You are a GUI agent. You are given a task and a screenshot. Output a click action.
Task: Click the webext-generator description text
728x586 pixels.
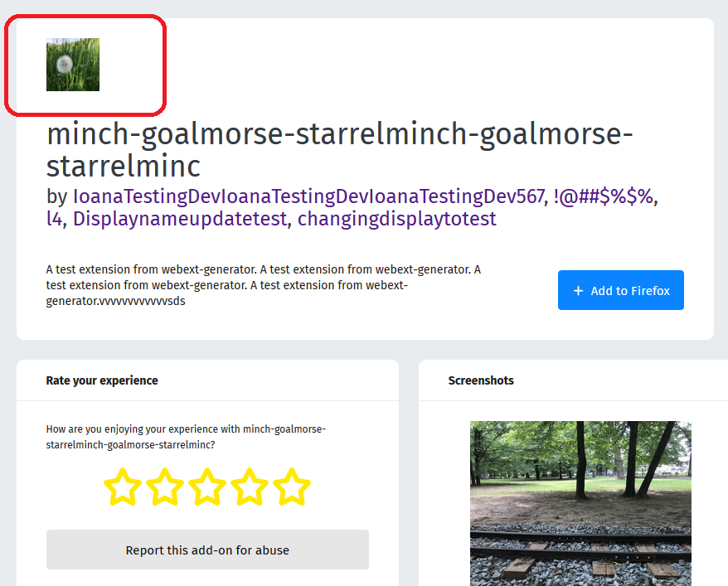click(263, 285)
